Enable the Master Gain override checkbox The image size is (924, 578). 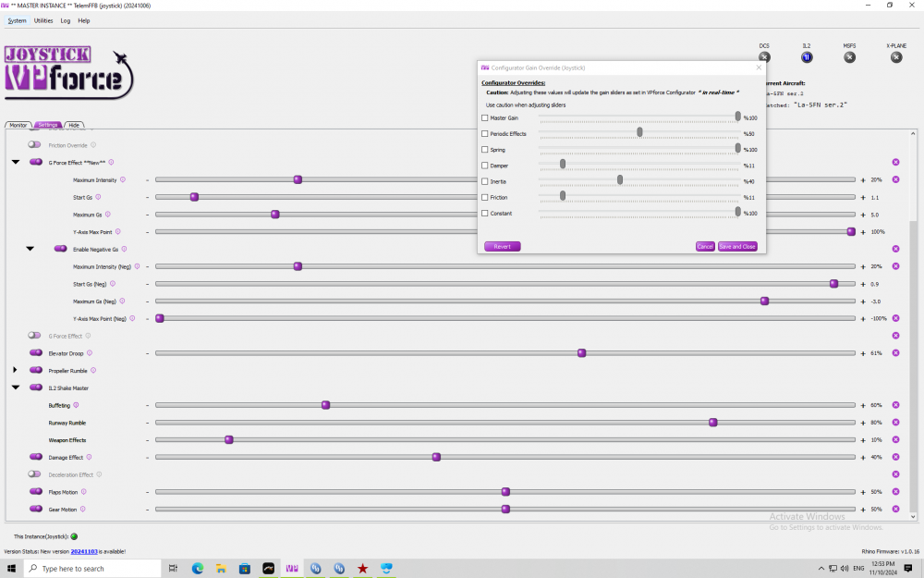coord(485,117)
